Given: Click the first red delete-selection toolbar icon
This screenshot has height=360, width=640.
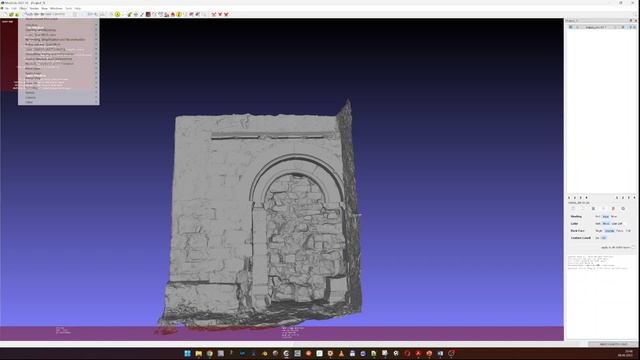Looking at the screenshot, I should tap(213, 14).
